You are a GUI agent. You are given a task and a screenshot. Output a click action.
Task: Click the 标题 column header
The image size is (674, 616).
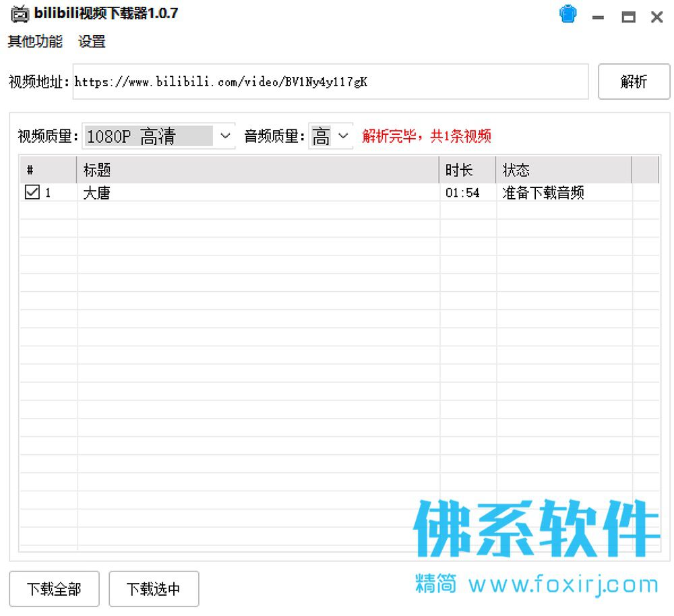tap(257, 170)
